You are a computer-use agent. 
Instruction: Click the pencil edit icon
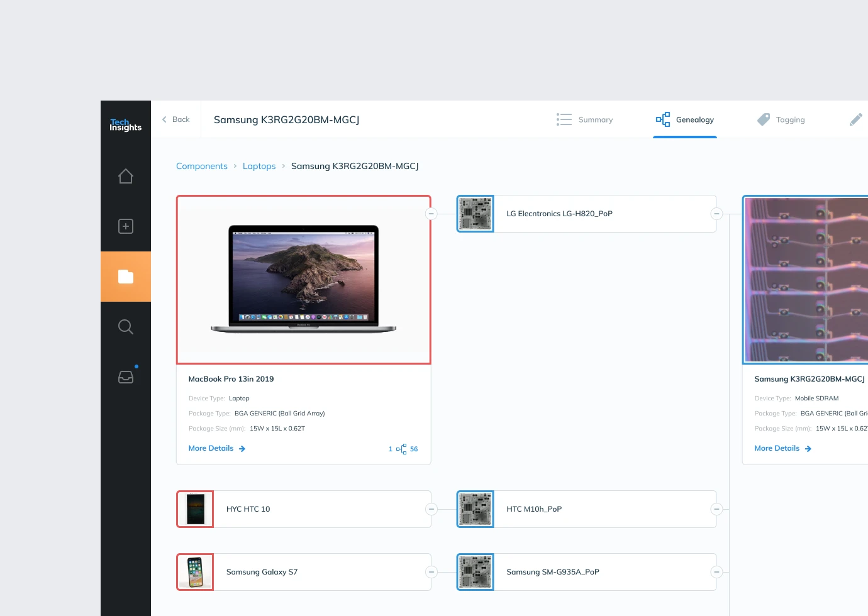coord(855,119)
